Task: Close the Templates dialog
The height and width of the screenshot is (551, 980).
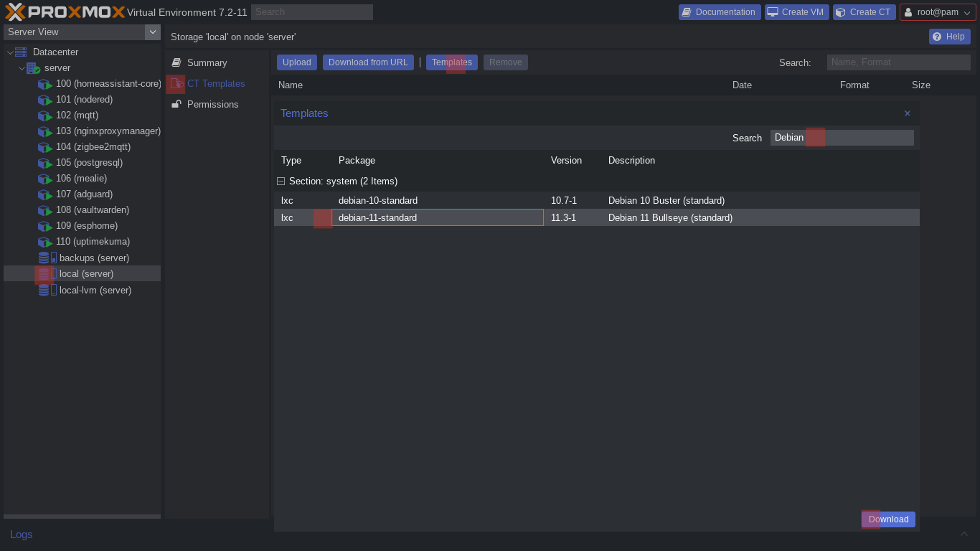Action: coord(908,113)
